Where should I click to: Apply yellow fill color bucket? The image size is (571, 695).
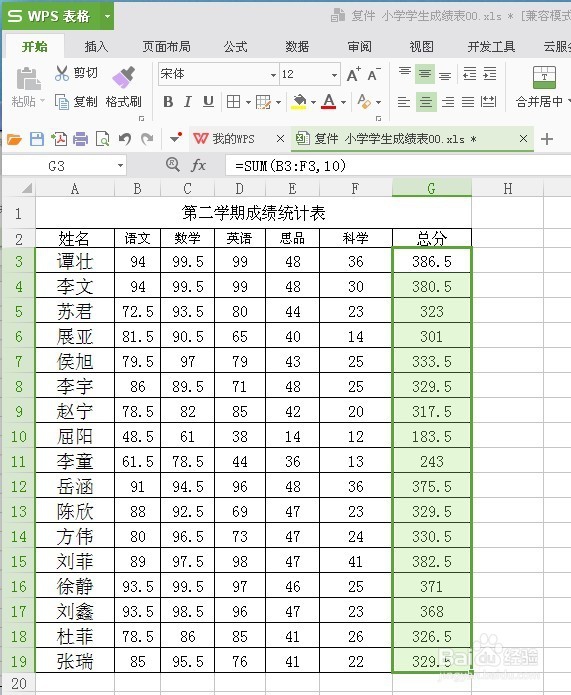click(299, 102)
